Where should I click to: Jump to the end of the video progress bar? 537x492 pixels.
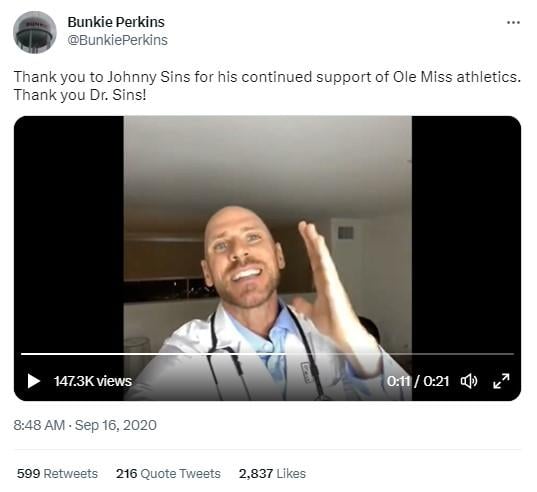click(x=513, y=354)
